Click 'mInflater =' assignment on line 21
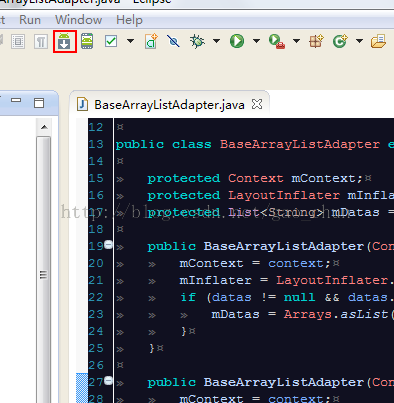Viewport: 394px width, 403px height. tap(224, 280)
